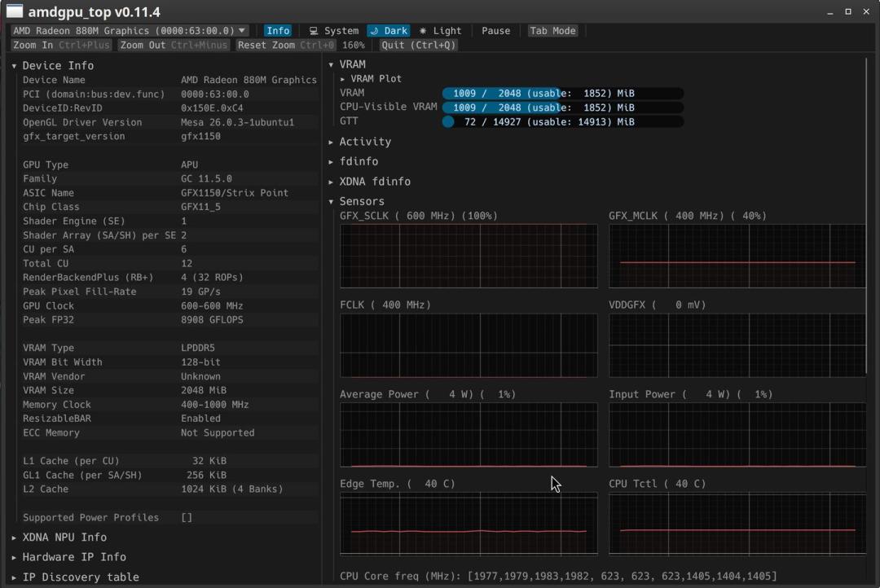This screenshot has height=588, width=880.
Task: Switch theme to System
Action: tap(334, 31)
